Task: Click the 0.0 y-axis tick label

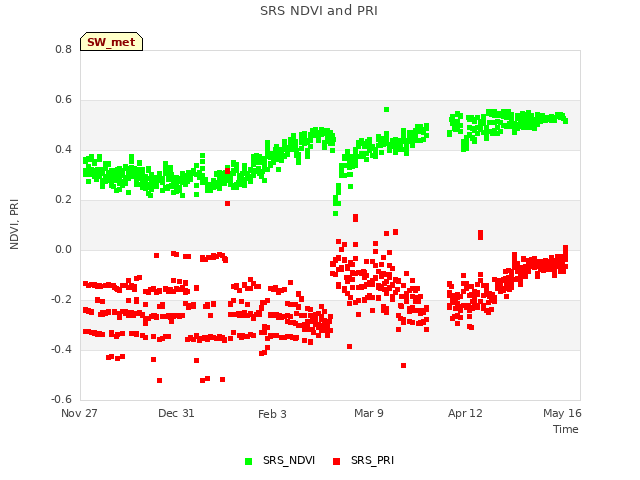Action: point(63,249)
